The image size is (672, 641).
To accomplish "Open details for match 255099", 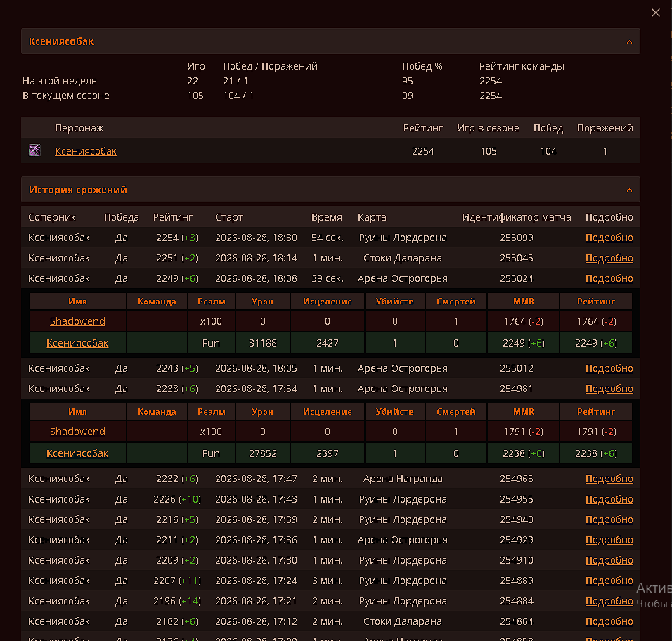I will [x=609, y=238].
